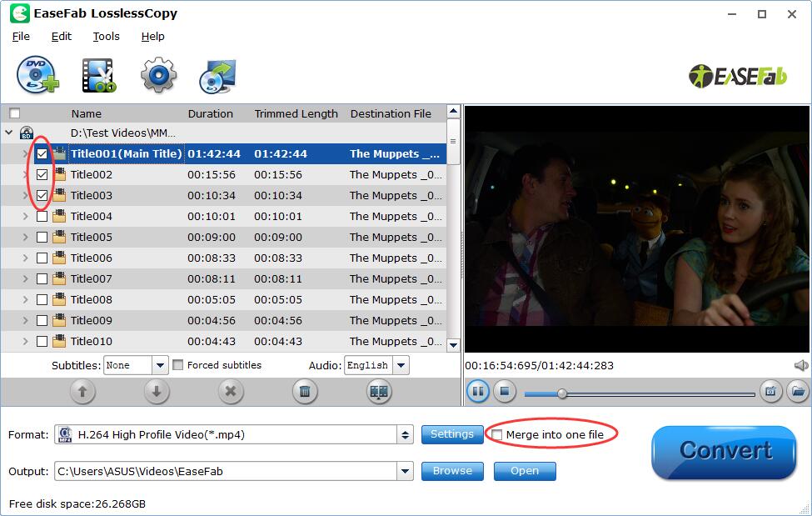Screen dimensions: 812x516
Task: Minimize the LosslessCopy window
Action: pyautogui.click(x=732, y=14)
